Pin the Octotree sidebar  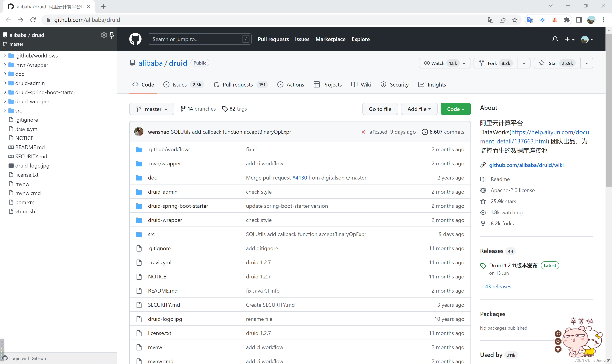[112, 35]
